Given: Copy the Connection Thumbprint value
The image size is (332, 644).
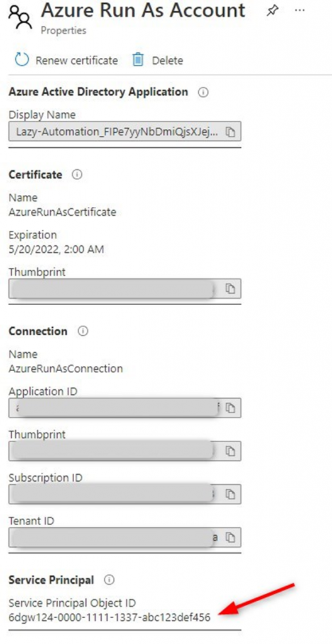Looking at the screenshot, I should (231, 451).
